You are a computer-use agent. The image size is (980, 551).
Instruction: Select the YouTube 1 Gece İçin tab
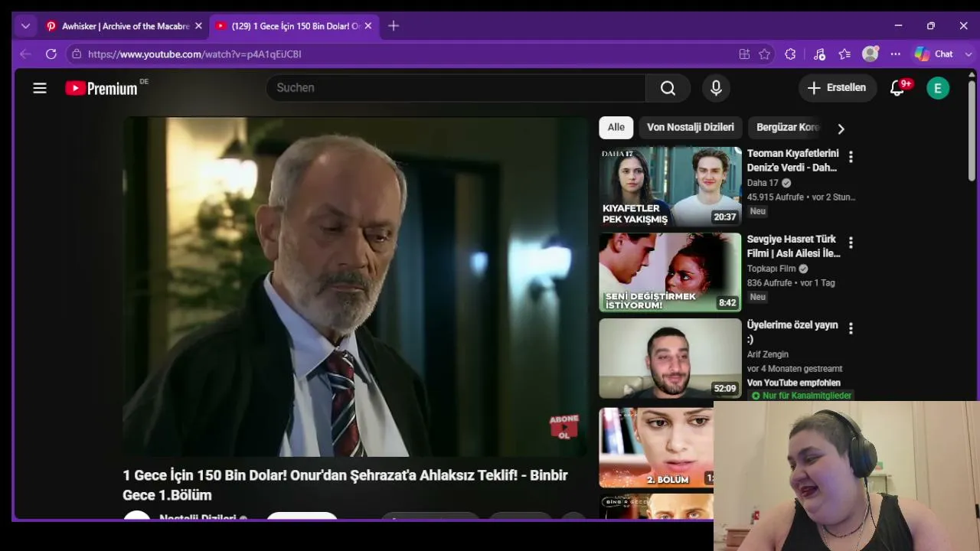292,26
